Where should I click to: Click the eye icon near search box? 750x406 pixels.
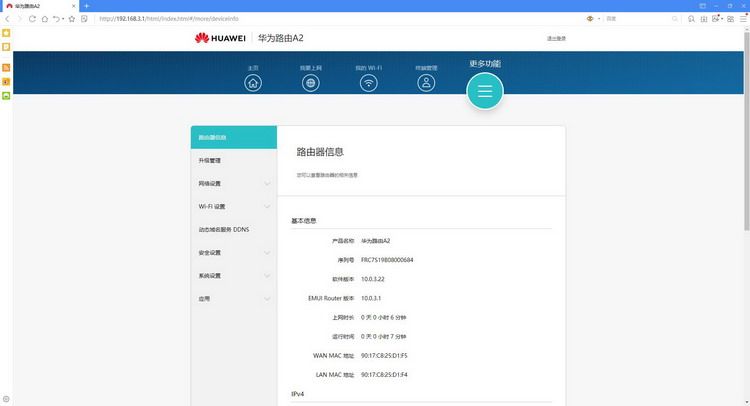(590, 19)
